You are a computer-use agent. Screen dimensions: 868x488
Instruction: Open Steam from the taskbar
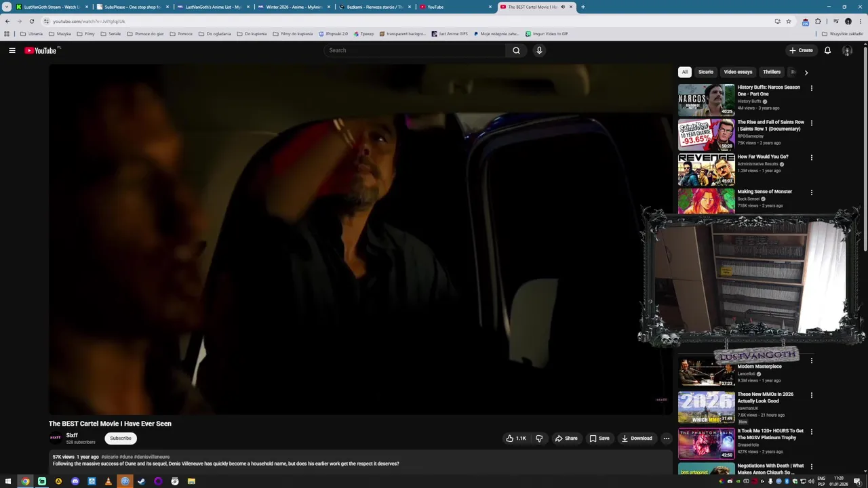click(141, 481)
